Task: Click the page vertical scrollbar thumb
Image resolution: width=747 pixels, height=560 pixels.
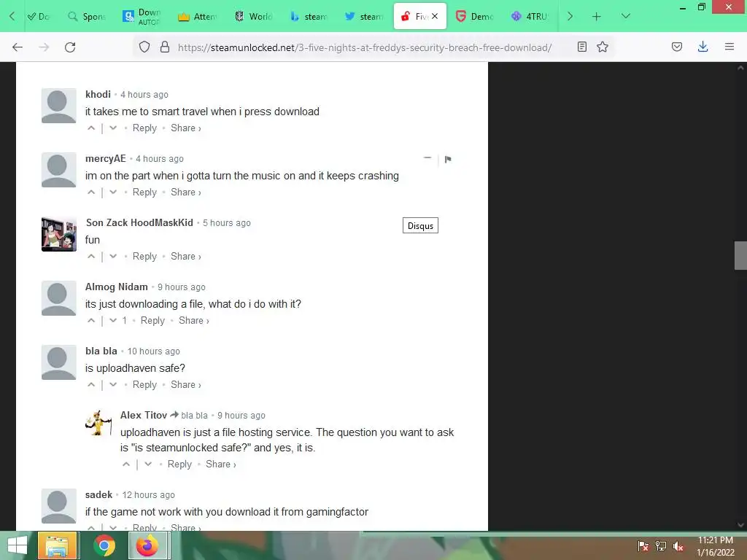Action: pyautogui.click(x=740, y=256)
